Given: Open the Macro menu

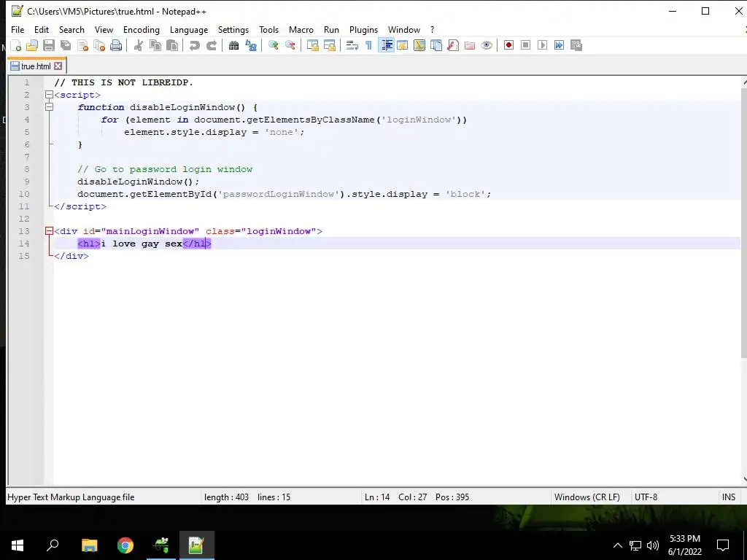Looking at the screenshot, I should [x=301, y=29].
